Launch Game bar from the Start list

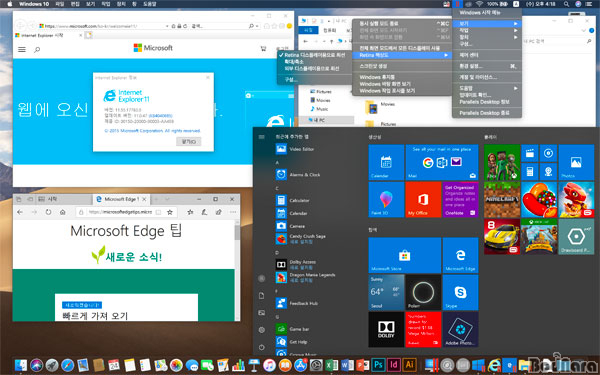tap(292, 329)
